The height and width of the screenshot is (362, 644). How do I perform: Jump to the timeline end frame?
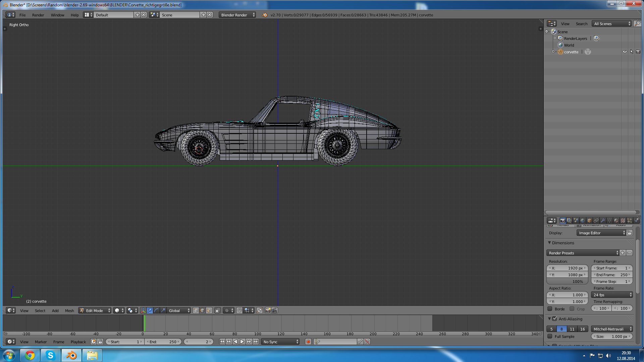point(256,342)
